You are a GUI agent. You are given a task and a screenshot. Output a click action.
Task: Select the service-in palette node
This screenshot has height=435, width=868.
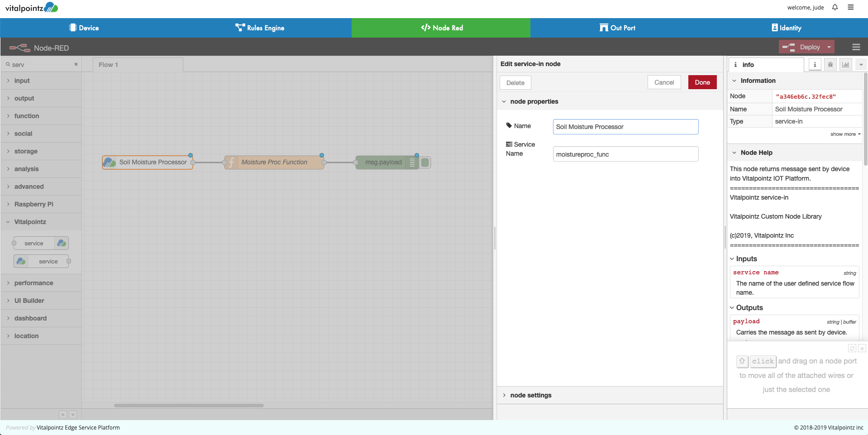tap(41, 261)
